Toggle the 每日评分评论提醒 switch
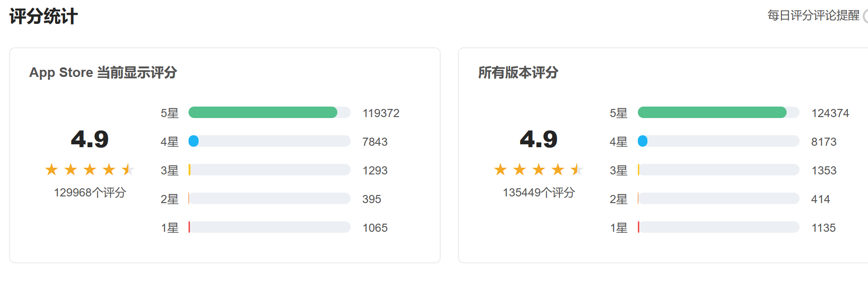Image resolution: width=868 pixels, height=281 pixels. tap(865, 16)
